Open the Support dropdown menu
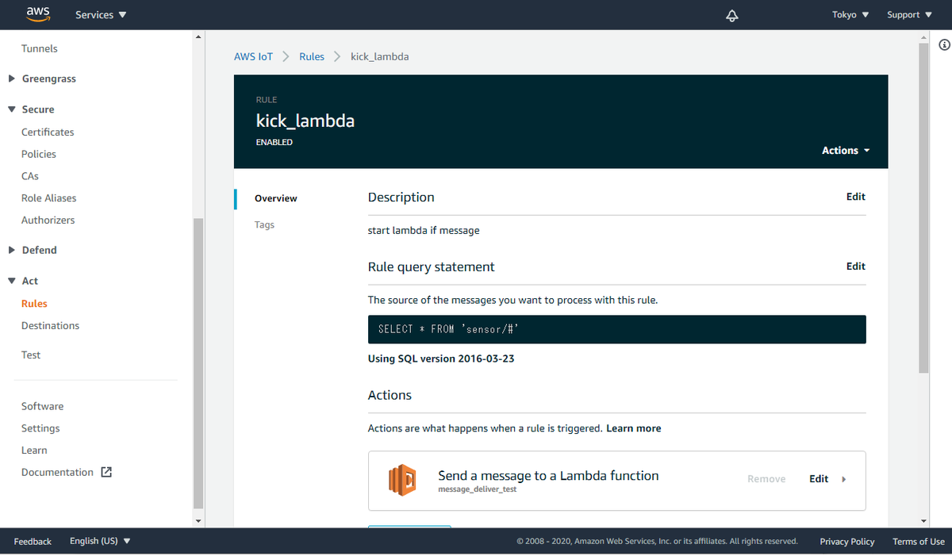Screen dimensions: 952x560 [909, 15]
